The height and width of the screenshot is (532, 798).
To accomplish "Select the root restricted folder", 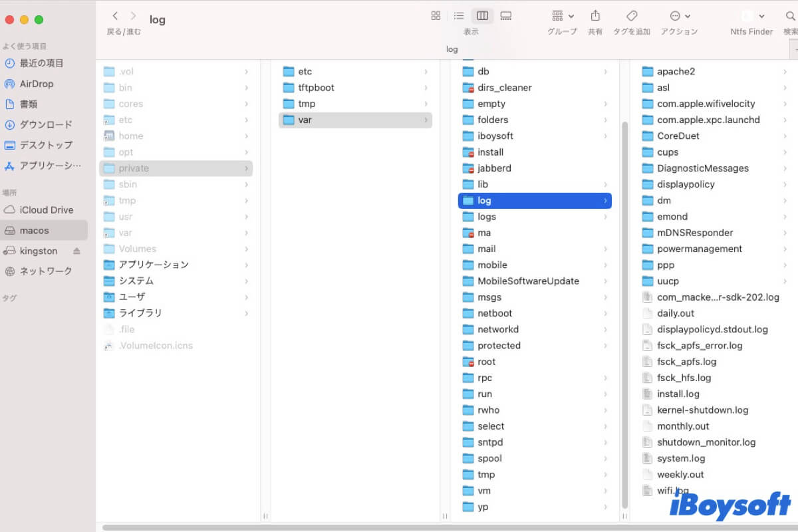I will pos(535,362).
